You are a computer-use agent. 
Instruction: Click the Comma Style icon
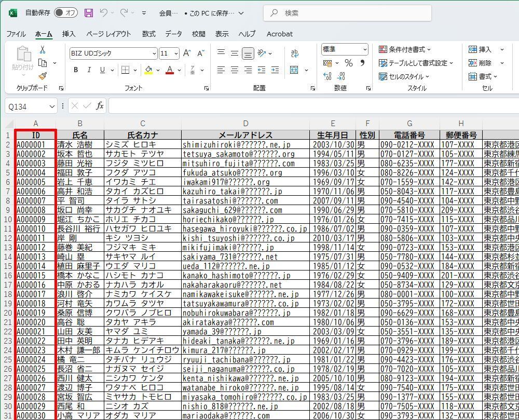[362, 62]
